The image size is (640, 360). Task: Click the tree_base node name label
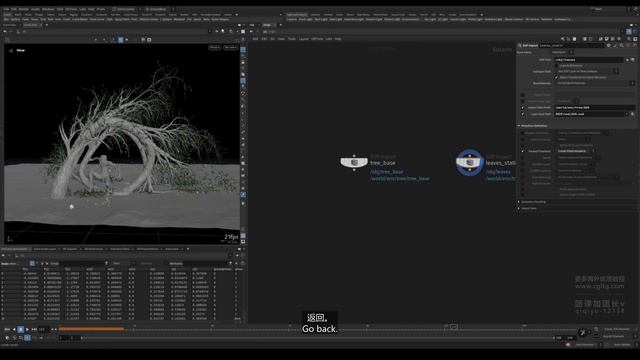383,163
